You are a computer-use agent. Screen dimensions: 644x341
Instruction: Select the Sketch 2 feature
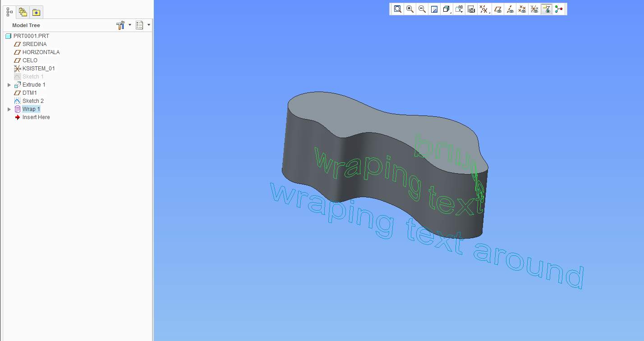coord(33,101)
